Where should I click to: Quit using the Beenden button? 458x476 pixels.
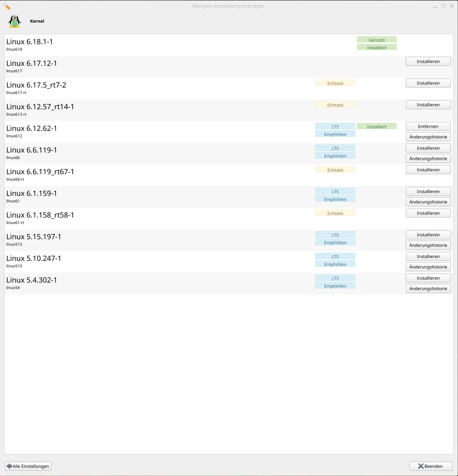(431, 466)
